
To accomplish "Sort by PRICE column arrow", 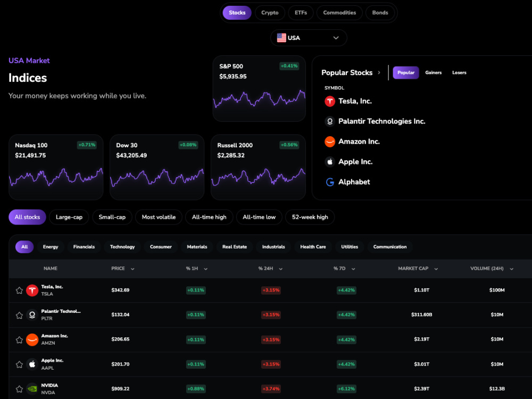I will pos(132,269).
